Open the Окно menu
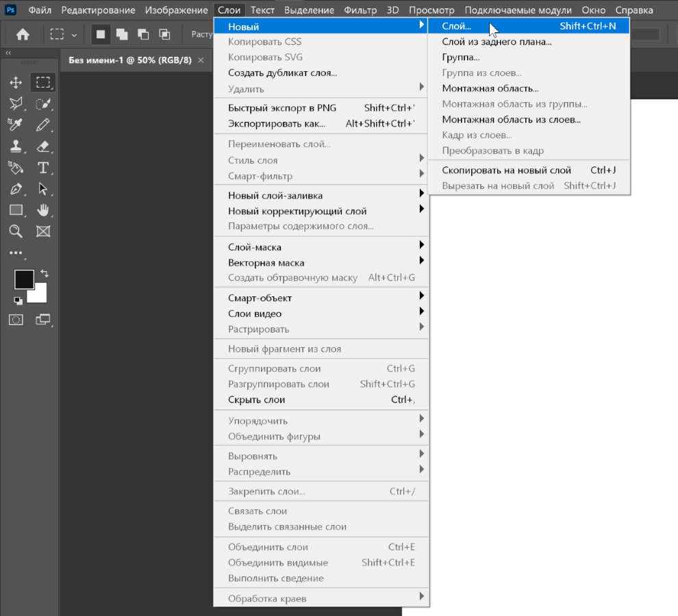678x616 pixels. (593, 10)
